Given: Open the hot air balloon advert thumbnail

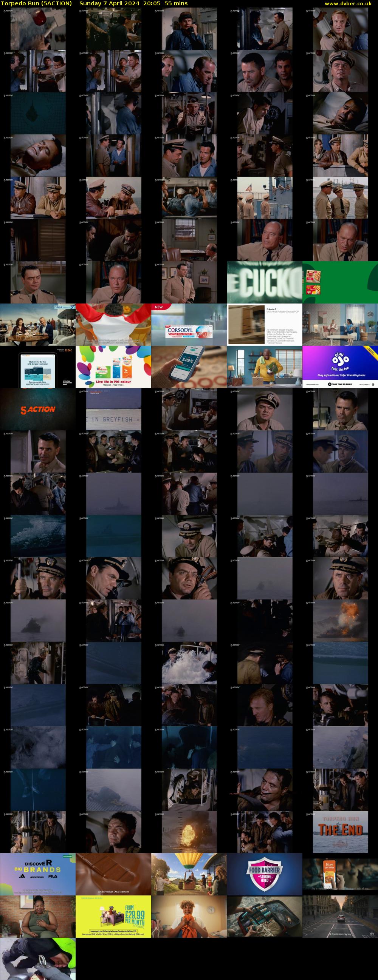Looking at the screenshot, I should click(189, 874).
